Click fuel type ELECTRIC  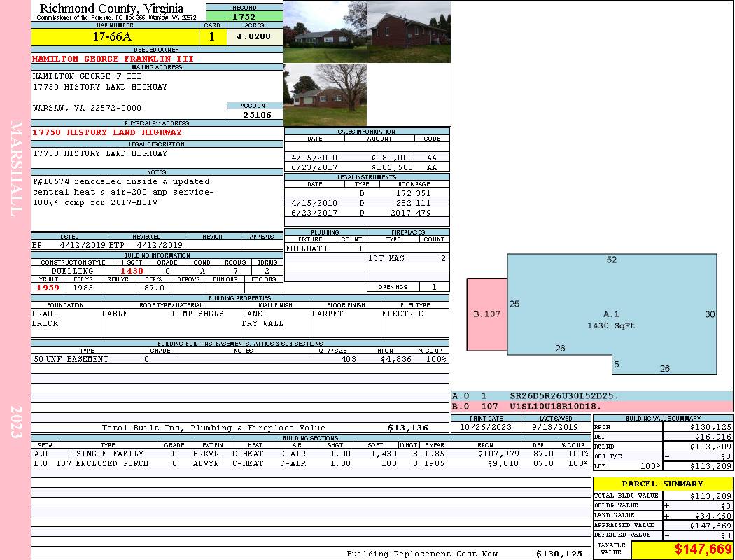click(402, 314)
